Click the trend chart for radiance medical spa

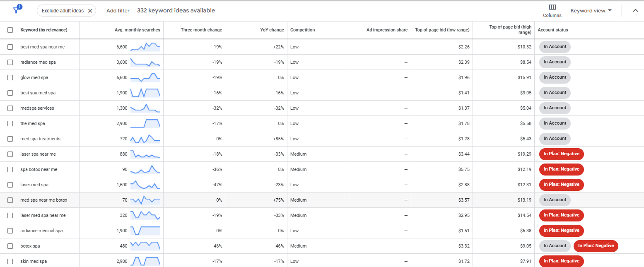pyautogui.click(x=145, y=231)
